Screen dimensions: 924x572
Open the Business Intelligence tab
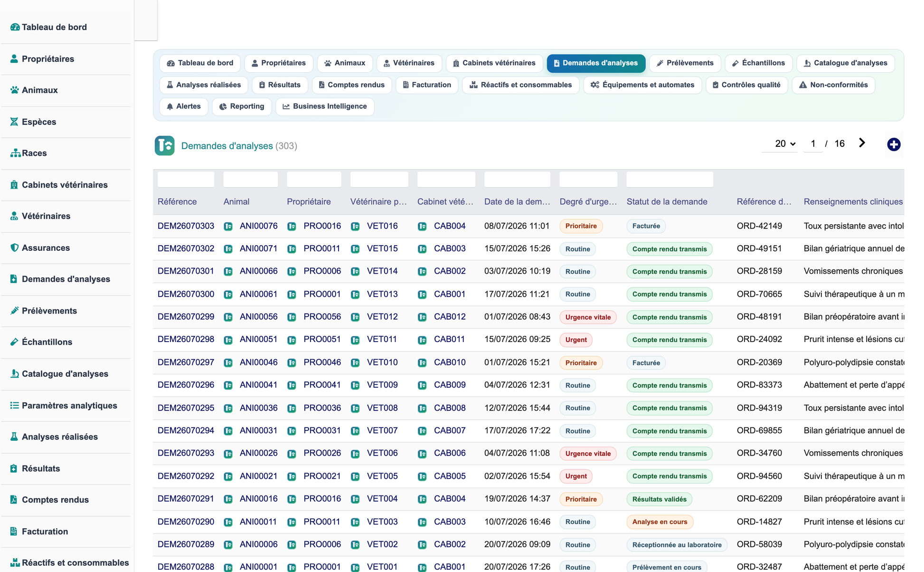(x=325, y=106)
